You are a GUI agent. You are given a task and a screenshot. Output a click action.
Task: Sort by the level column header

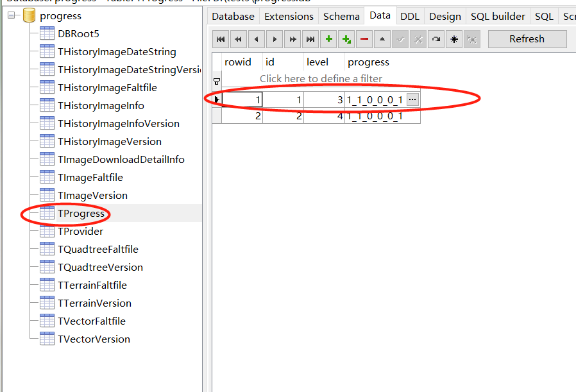324,62
